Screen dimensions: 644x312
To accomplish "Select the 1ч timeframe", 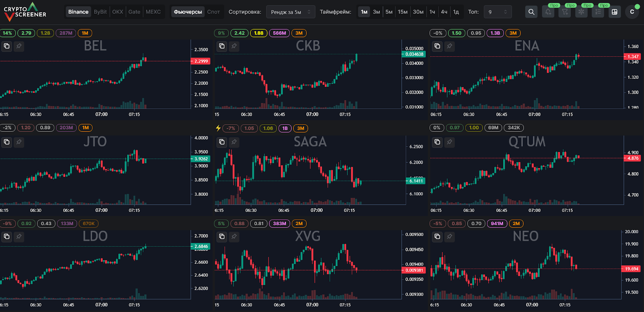I will (x=432, y=12).
